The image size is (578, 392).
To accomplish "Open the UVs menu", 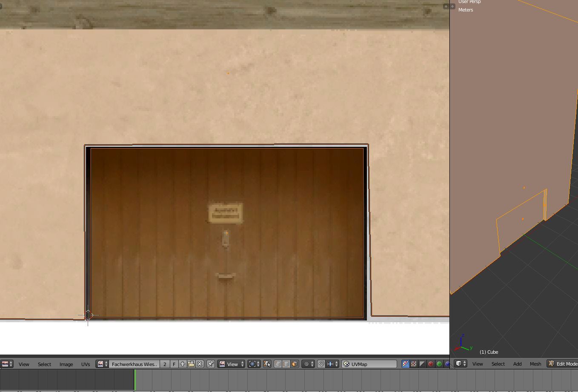I will click(x=86, y=364).
